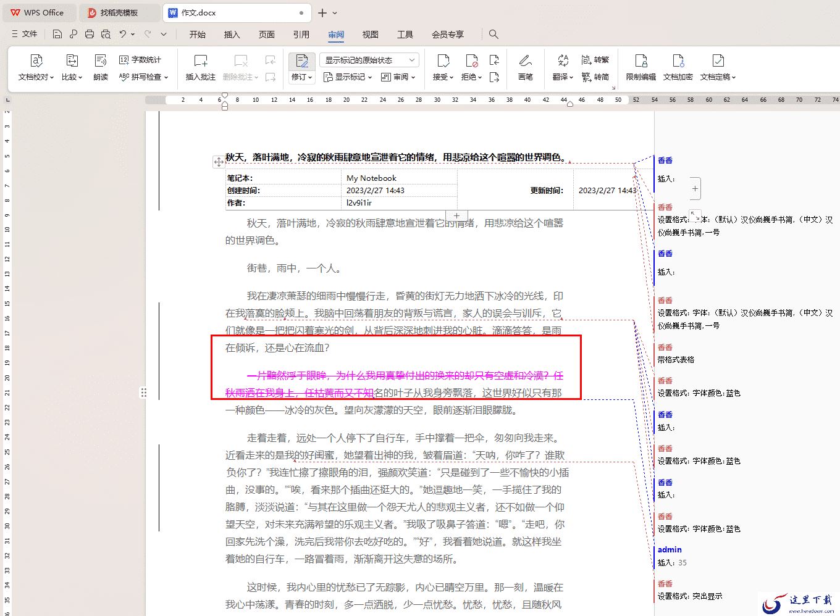Click the 文档定稿 finalize document icon
This screenshot has width=840, height=616.
coord(718,60)
